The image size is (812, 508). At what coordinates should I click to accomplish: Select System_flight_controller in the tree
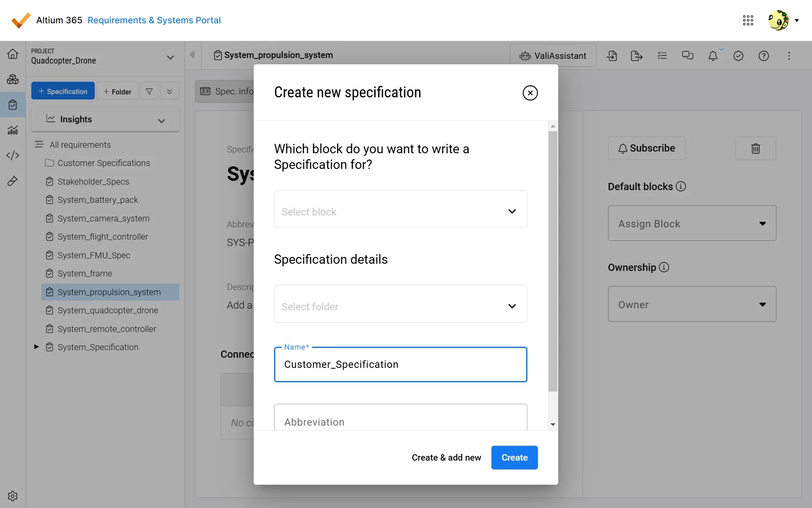103,237
